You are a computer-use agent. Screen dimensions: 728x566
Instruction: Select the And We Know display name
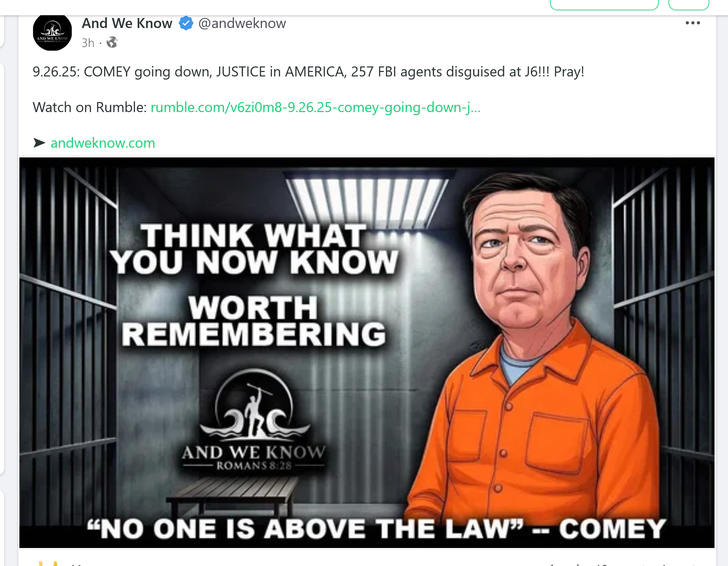(127, 23)
